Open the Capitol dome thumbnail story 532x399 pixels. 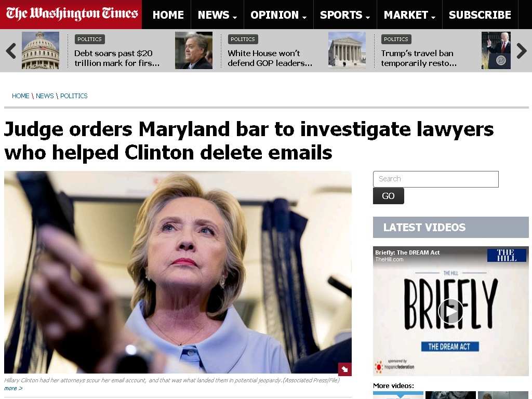(x=41, y=50)
